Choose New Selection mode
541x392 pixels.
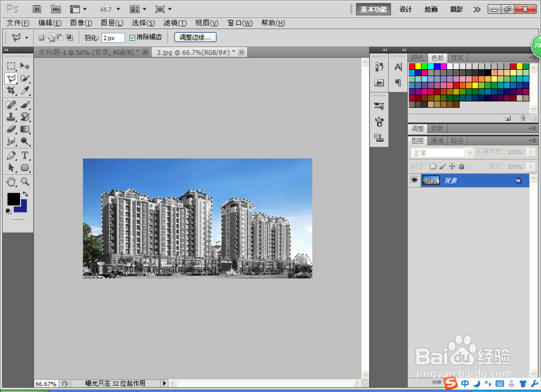(x=41, y=37)
